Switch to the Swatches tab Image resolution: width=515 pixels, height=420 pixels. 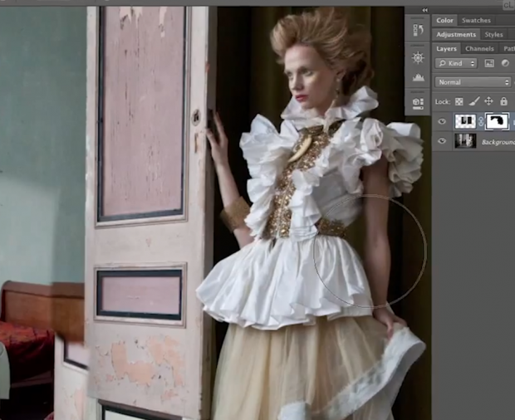pos(476,21)
